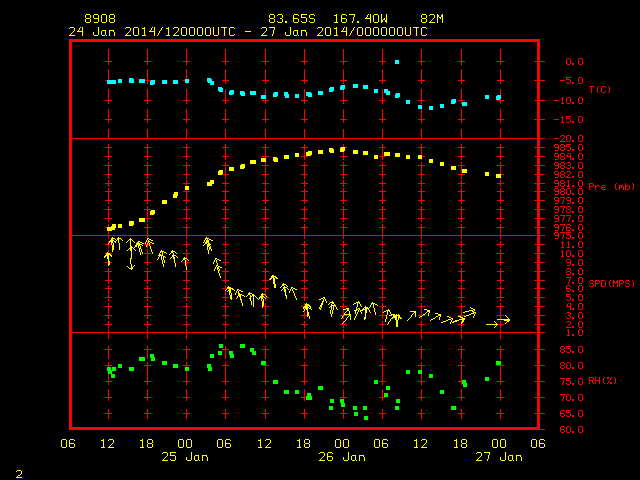Click the long double-headed wind arrow
The height and width of the screenshot is (480, 640).
point(131,254)
